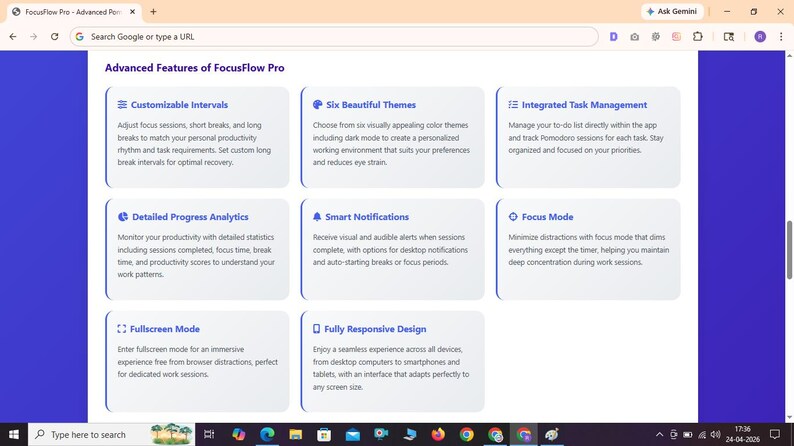Image resolution: width=794 pixels, height=446 pixels.
Task: Open Task View on the taskbar
Action: click(x=209, y=434)
